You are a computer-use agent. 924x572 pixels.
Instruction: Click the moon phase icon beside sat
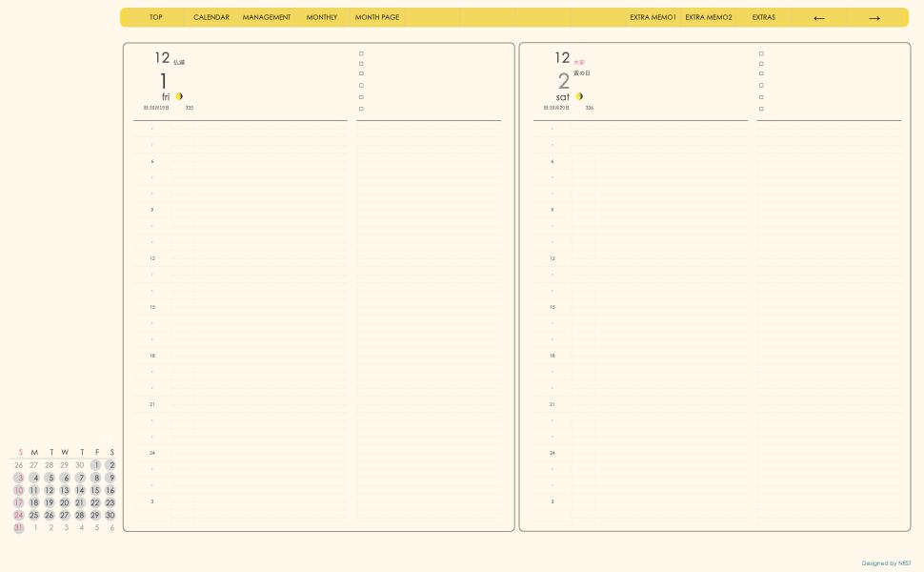(579, 96)
